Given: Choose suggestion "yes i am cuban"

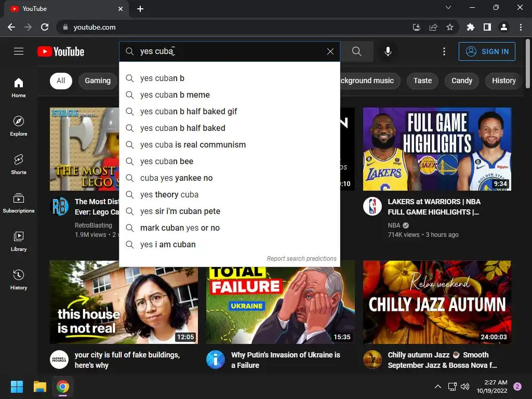Looking at the screenshot, I should click(x=229, y=244).
